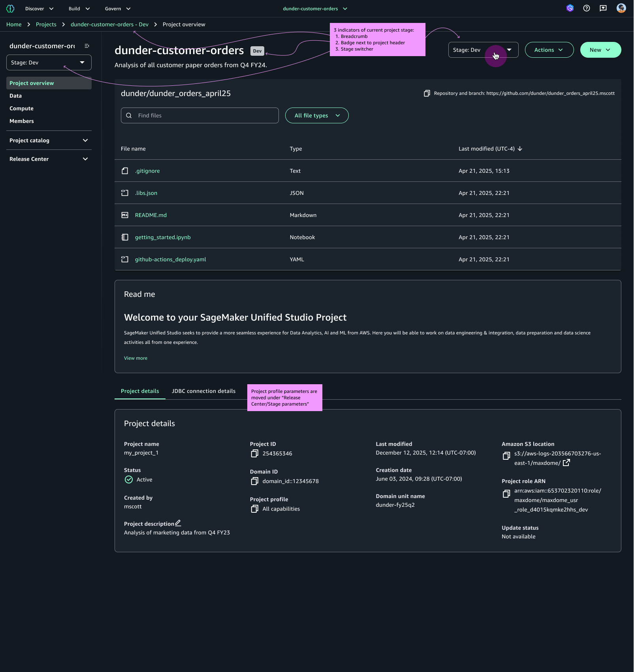Copy the Amazon S3 location
634x672 pixels.
pyautogui.click(x=506, y=456)
